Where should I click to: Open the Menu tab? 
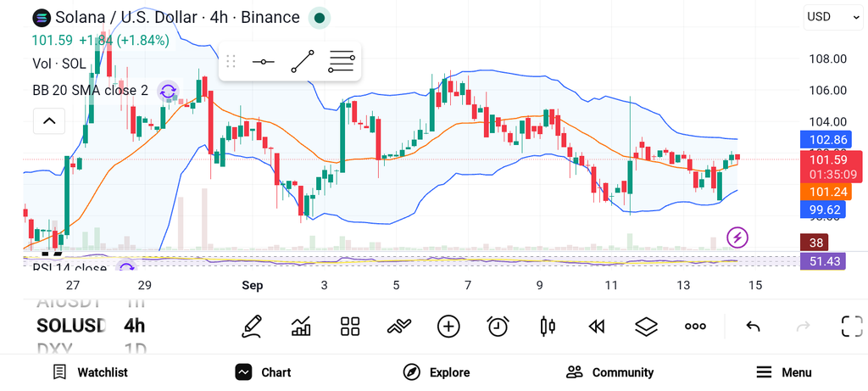pos(784,372)
